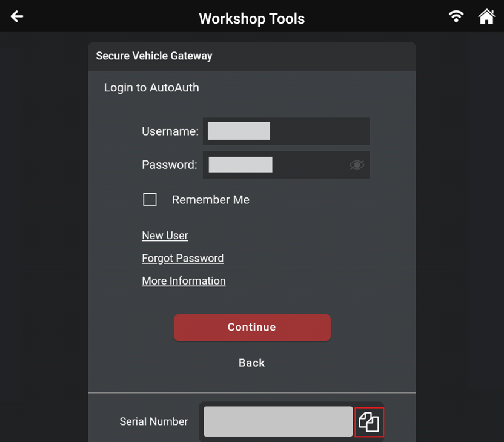
Task: Click the Remember Me label
Action: (x=211, y=200)
